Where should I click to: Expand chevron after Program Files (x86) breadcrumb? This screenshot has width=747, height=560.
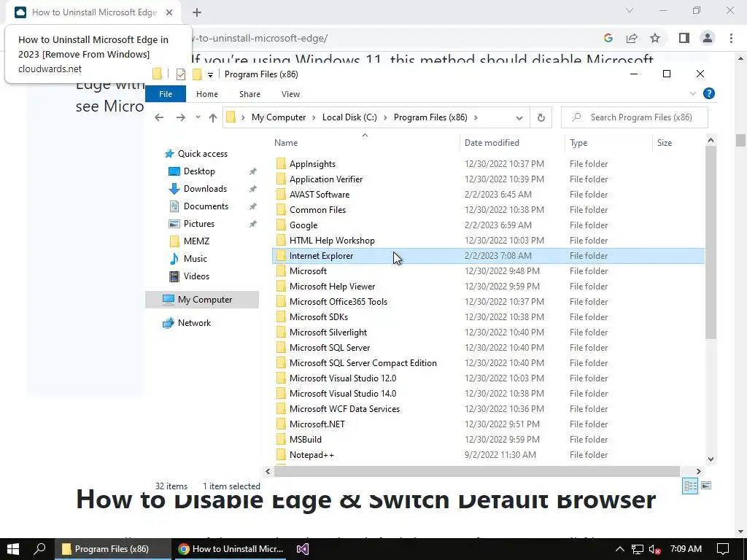[476, 117]
